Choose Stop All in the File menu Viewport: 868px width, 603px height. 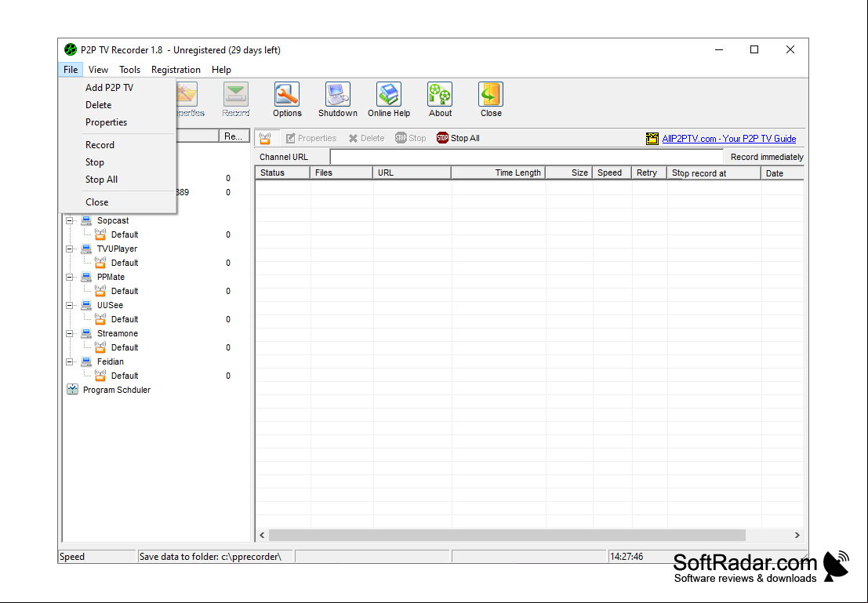pyautogui.click(x=118, y=180)
